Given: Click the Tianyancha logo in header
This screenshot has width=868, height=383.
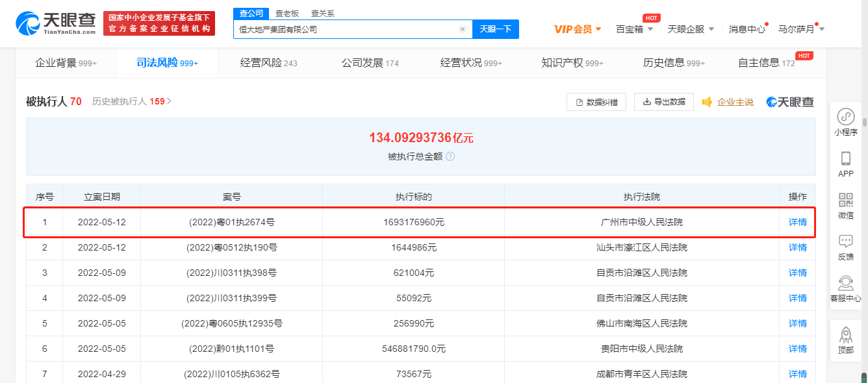Looking at the screenshot, I should pos(55,23).
